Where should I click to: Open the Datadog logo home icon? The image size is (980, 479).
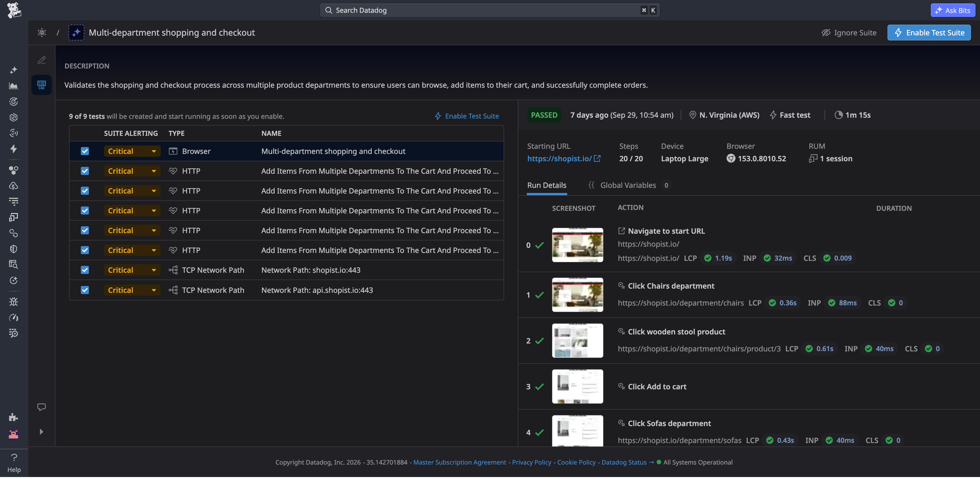click(x=14, y=10)
